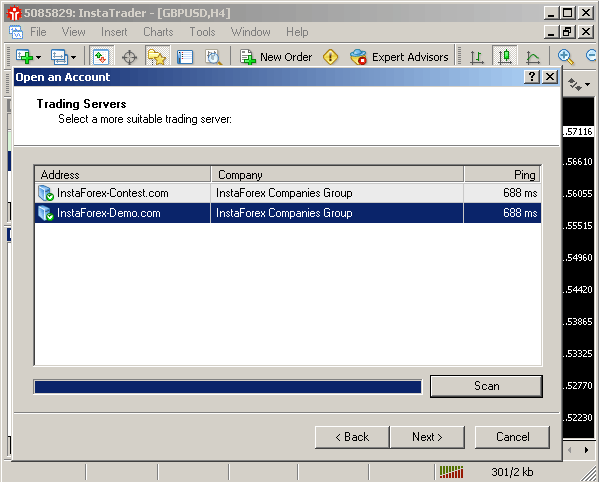Go Back to previous wizard step
This screenshot has width=599, height=482.
pos(352,437)
